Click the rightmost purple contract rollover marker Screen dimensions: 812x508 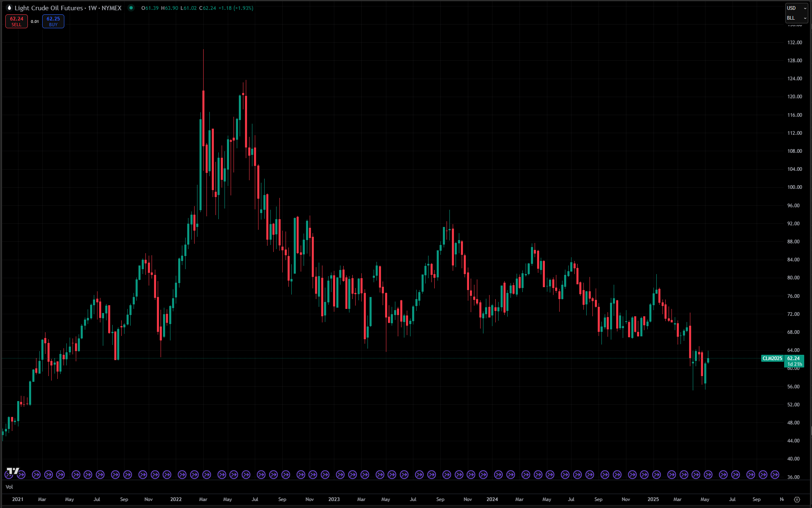pos(775,474)
